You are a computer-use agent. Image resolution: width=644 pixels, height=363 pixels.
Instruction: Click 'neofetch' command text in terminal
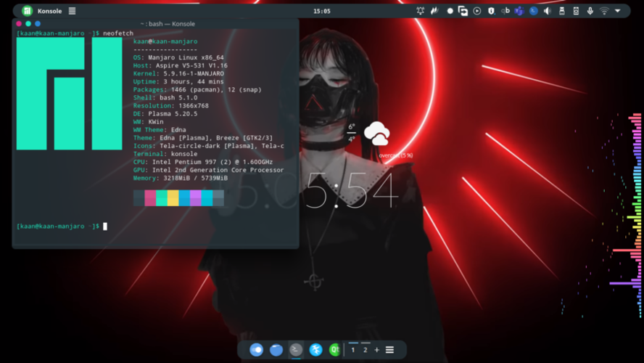coord(118,33)
